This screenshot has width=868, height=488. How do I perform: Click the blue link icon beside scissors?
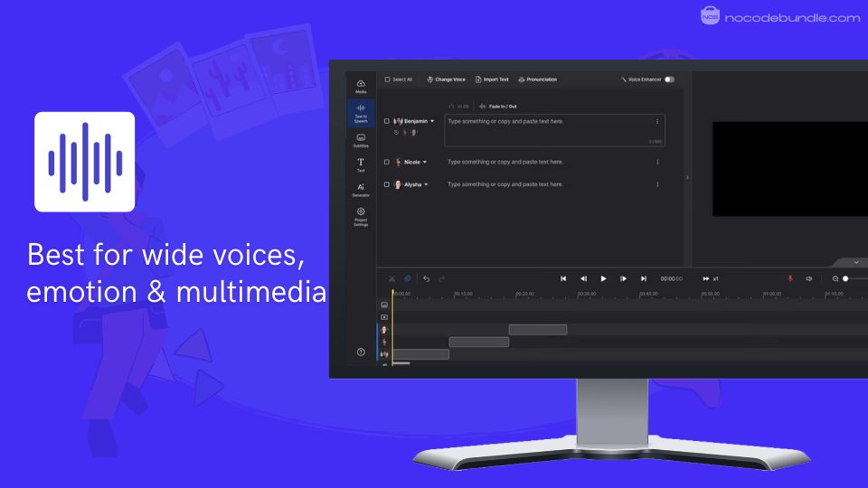(408, 279)
